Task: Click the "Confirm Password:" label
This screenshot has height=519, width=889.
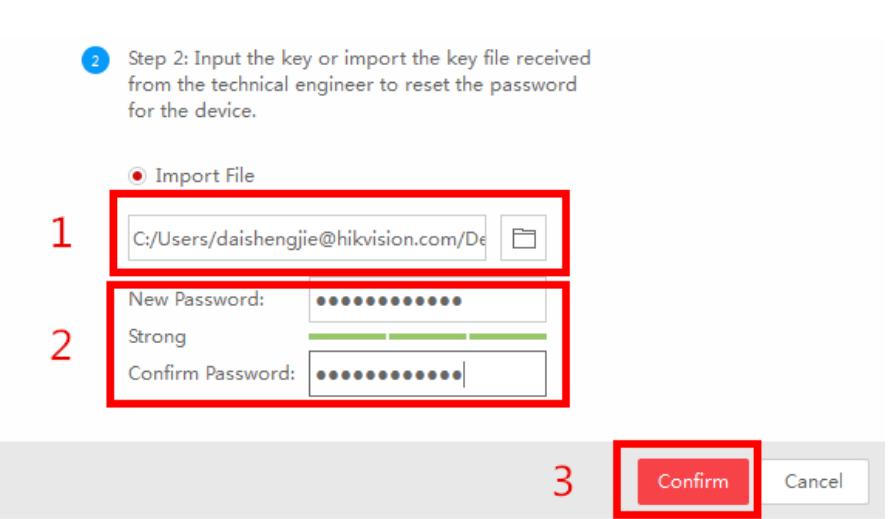Action: 212,374
